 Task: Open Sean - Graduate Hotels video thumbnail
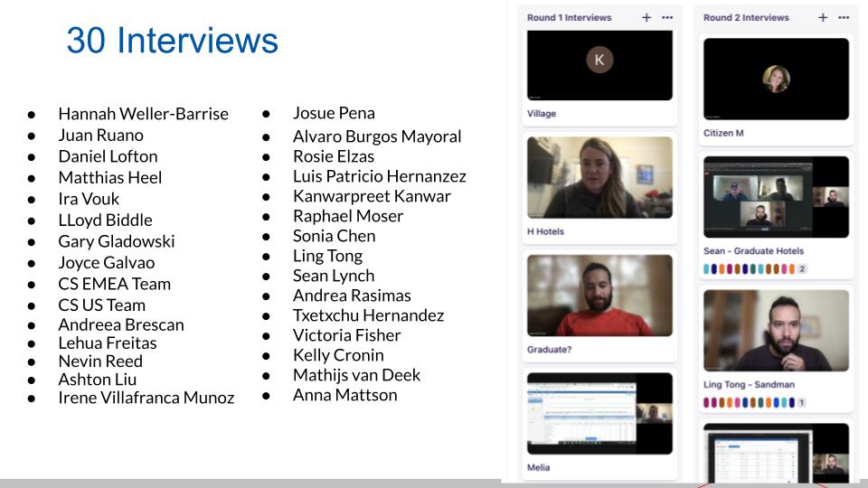(x=776, y=197)
